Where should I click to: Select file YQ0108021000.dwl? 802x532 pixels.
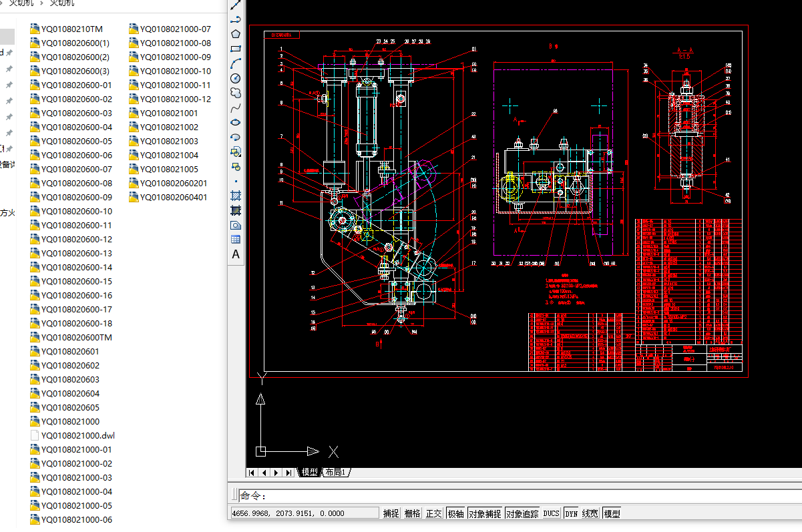coord(78,435)
